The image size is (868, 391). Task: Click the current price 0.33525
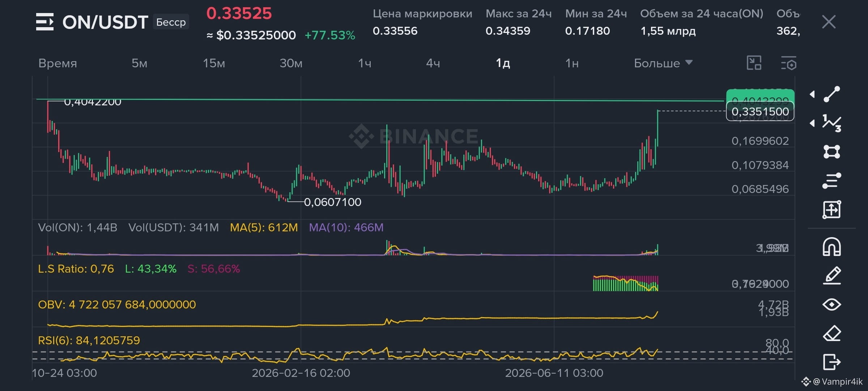click(239, 13)
